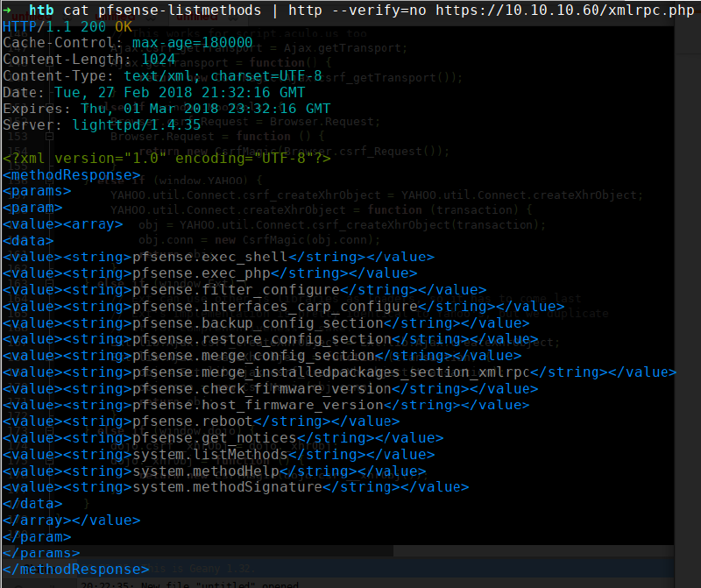Close the second untitled tab
The width and height of the screenshot is (701, 588).
(x=151, y=18)
